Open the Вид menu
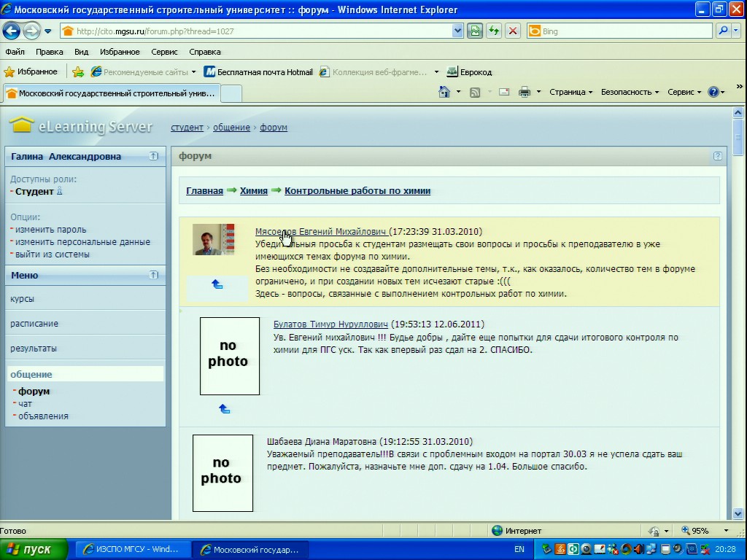This screenshot has height=560, width=747. click(x=81, y=52)
